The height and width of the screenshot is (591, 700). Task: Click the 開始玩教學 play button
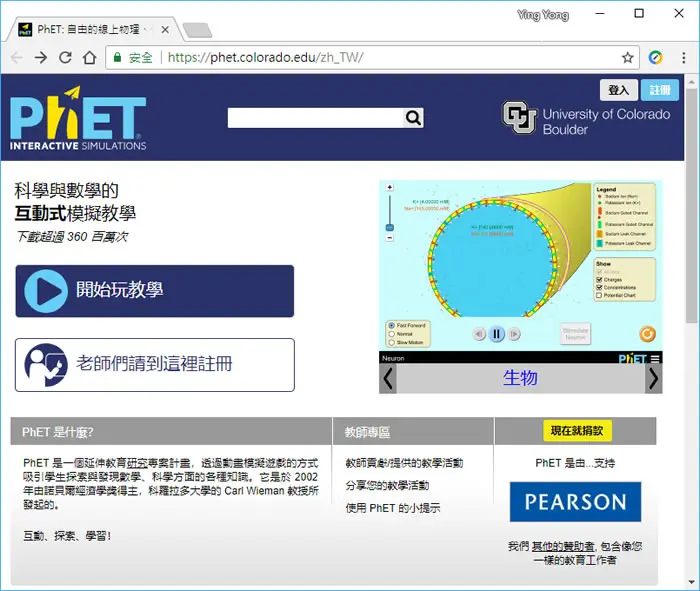point(154,291)
